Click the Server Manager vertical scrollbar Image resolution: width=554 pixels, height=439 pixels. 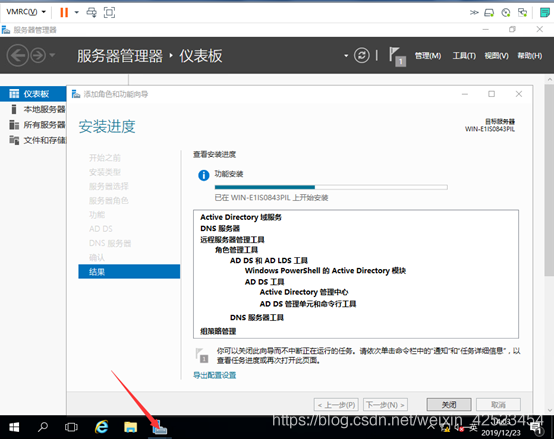click(549, 180)
